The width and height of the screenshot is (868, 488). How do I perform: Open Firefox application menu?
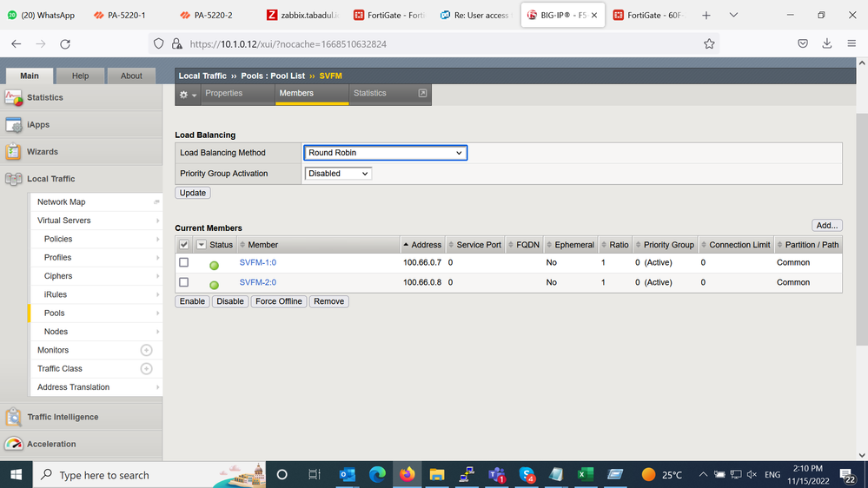point(851,43)
